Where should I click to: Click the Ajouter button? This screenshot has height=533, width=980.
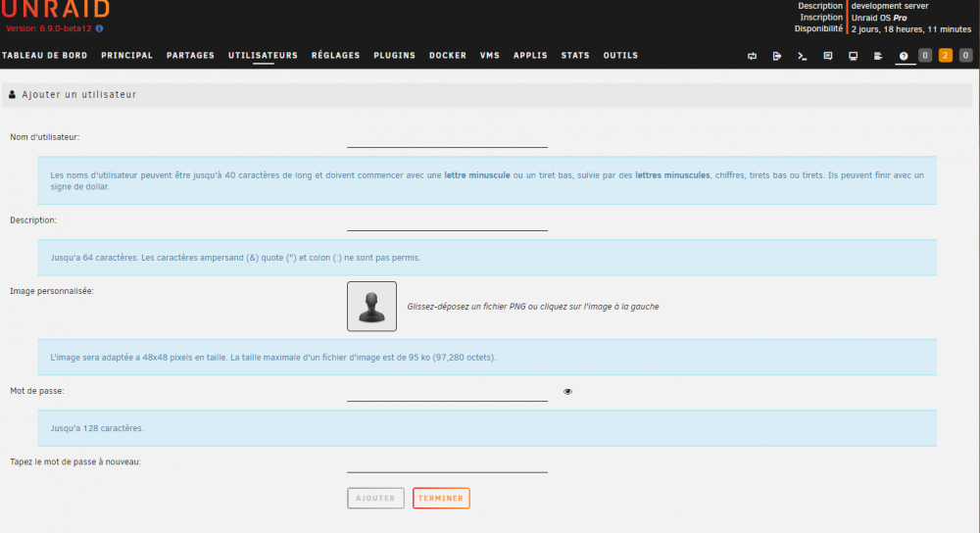point(375,498)
